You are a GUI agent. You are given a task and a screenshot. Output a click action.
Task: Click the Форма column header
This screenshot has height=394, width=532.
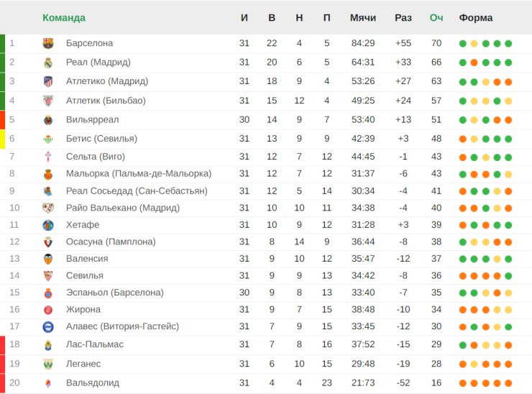476,17
